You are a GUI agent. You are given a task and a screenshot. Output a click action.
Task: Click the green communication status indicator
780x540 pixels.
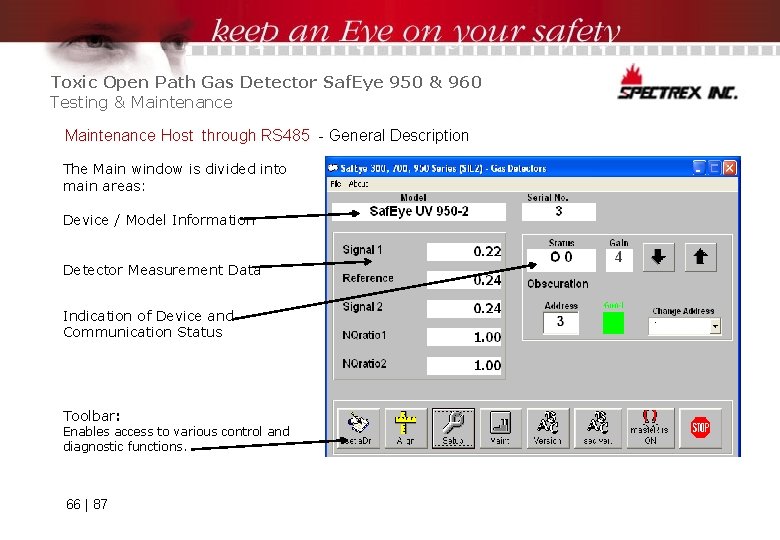[613, 323]
